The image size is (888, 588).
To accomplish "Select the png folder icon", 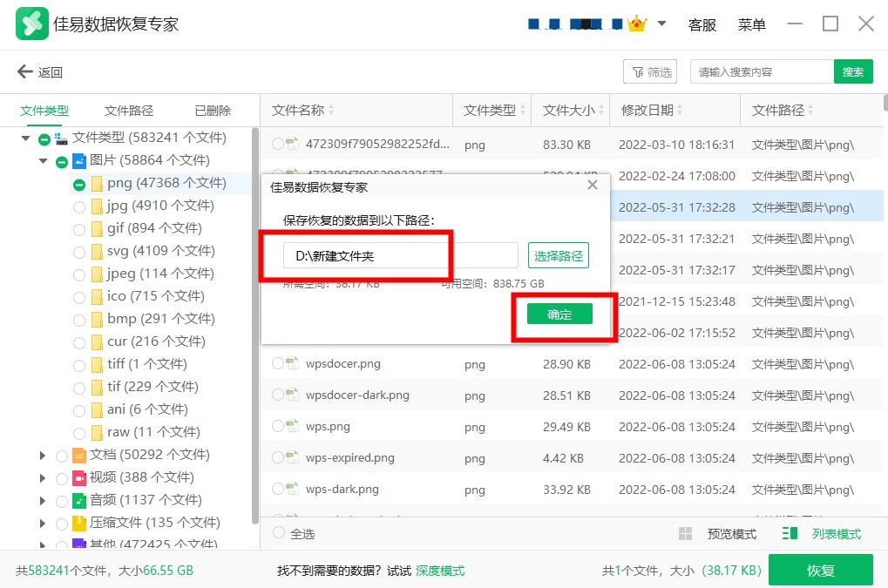I will [97, 183].
